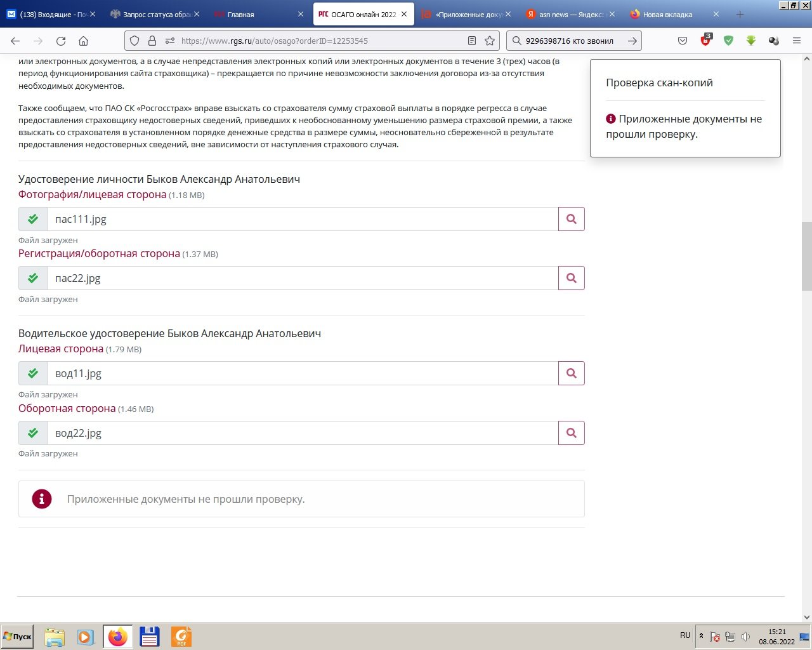Bookmark this page with star icon
The image size is (812, 650).
490,41
